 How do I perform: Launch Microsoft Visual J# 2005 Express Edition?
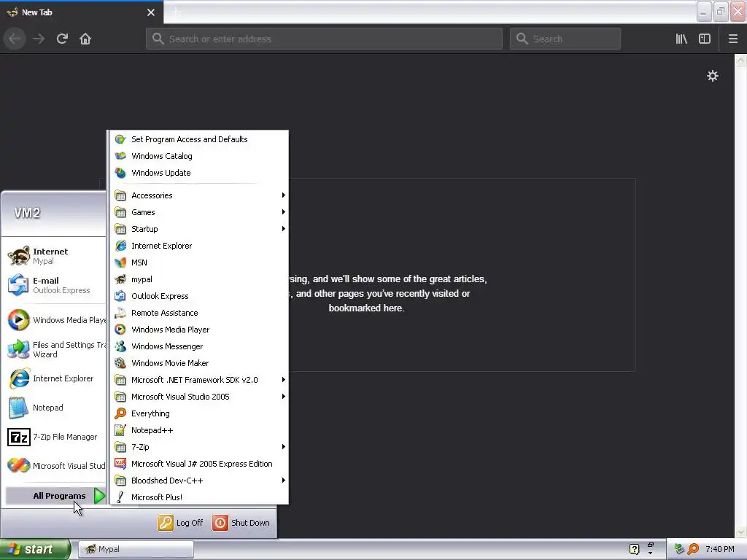click(x=199, y=463)
